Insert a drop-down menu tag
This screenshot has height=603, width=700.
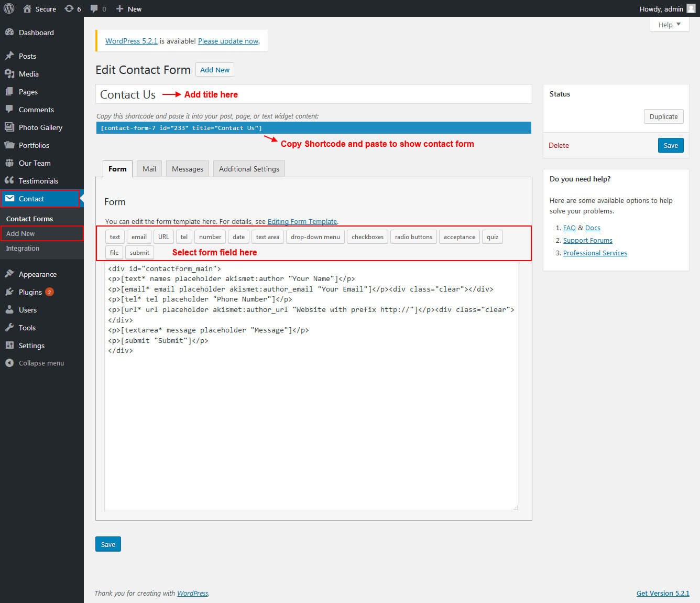tap(315, 237)
